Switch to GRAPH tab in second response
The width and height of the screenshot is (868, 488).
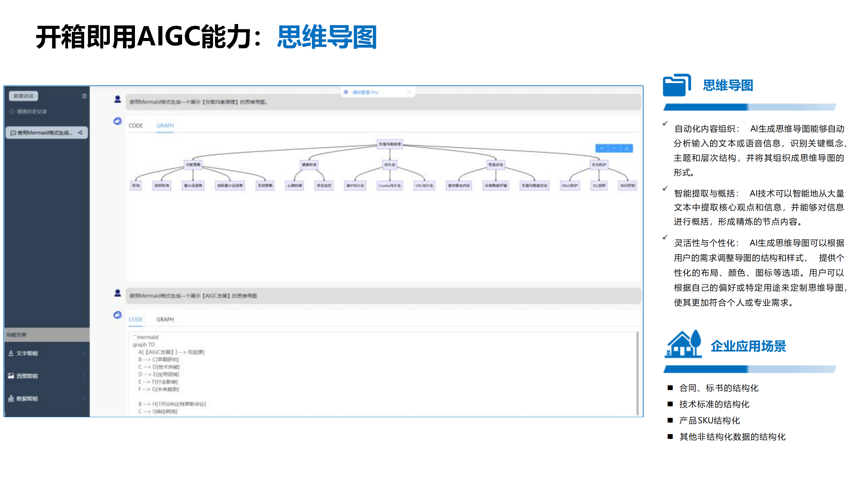pyautogui.click(x=165, y=320)
